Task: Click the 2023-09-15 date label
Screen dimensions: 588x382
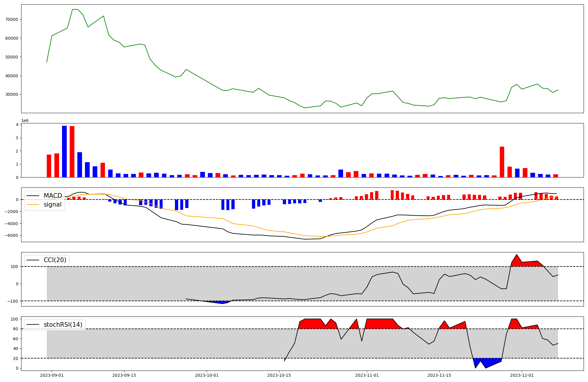Action: pyautogui.click(x=124, y=375)
